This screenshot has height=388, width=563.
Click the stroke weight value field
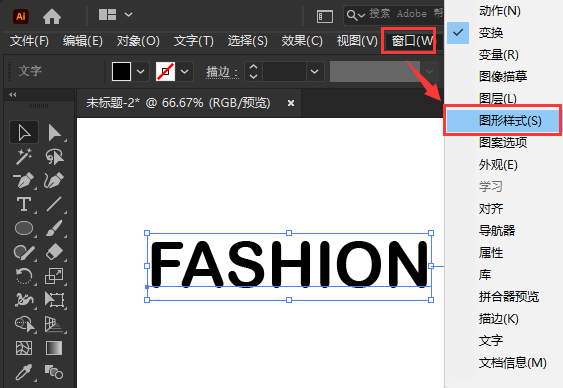pos(284,71)
